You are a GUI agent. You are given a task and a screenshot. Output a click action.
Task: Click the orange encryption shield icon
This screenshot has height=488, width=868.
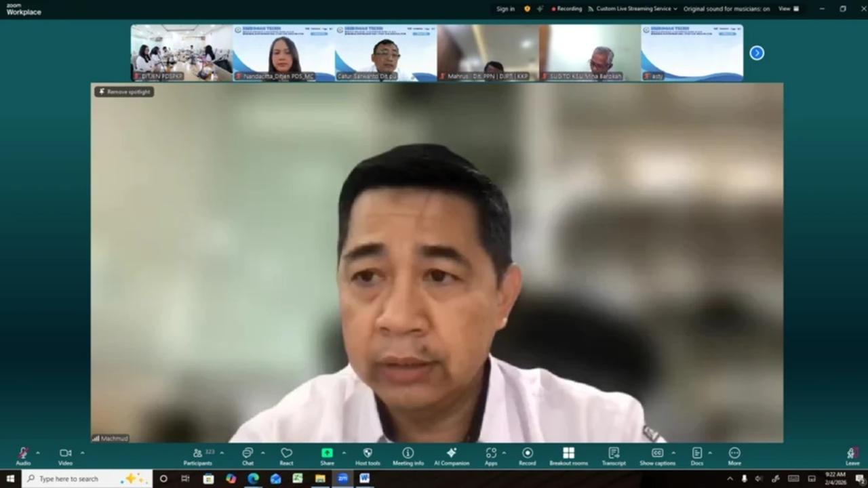[x=527, y=9]
